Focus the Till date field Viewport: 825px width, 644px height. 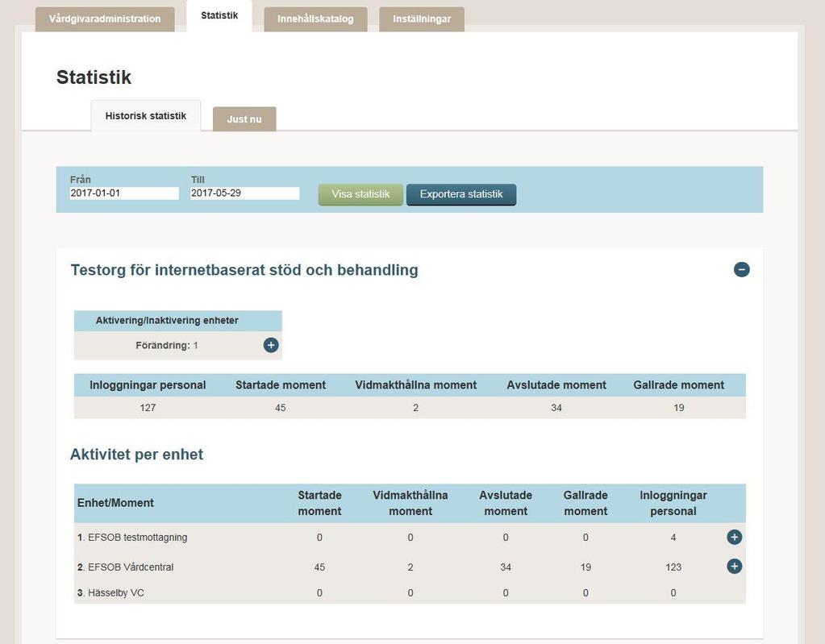pos(244,193)
